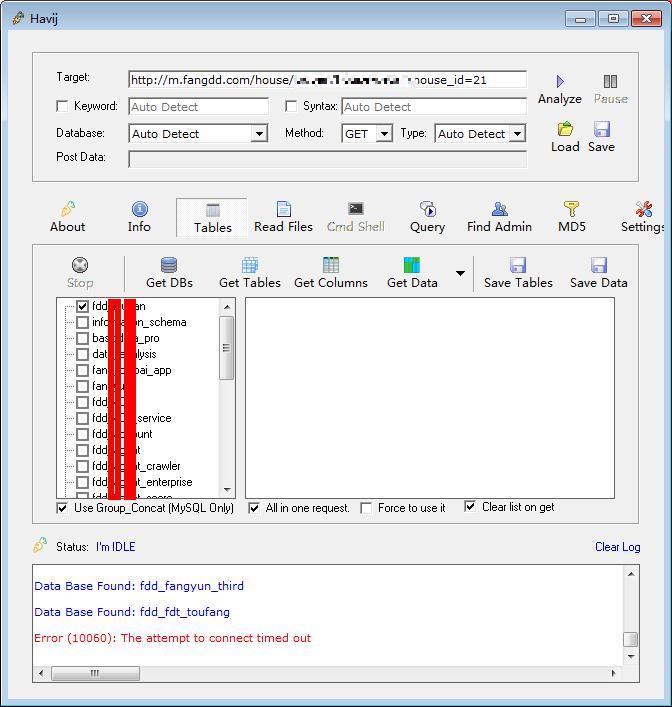Click the Havij title bar app icon
Screen dimensions: 672x707
click(x=18, y=18)
